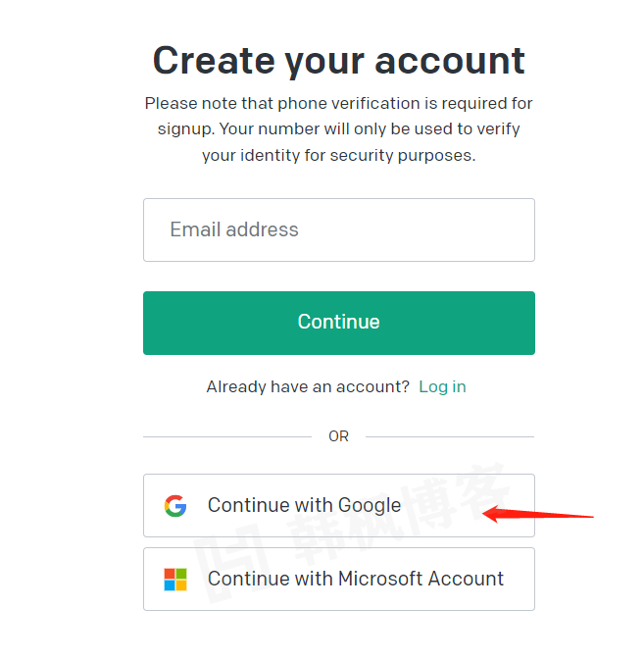Click the Google "G" logo icon
644x659 pixels.
coord(175,506)
